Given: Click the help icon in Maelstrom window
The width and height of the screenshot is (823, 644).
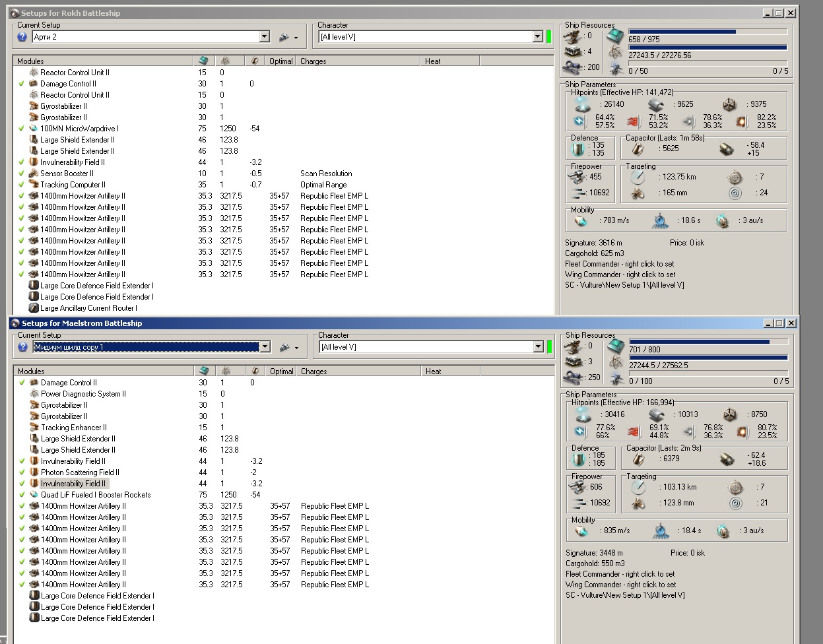Looking at the screenshot, I should [23, 347].
